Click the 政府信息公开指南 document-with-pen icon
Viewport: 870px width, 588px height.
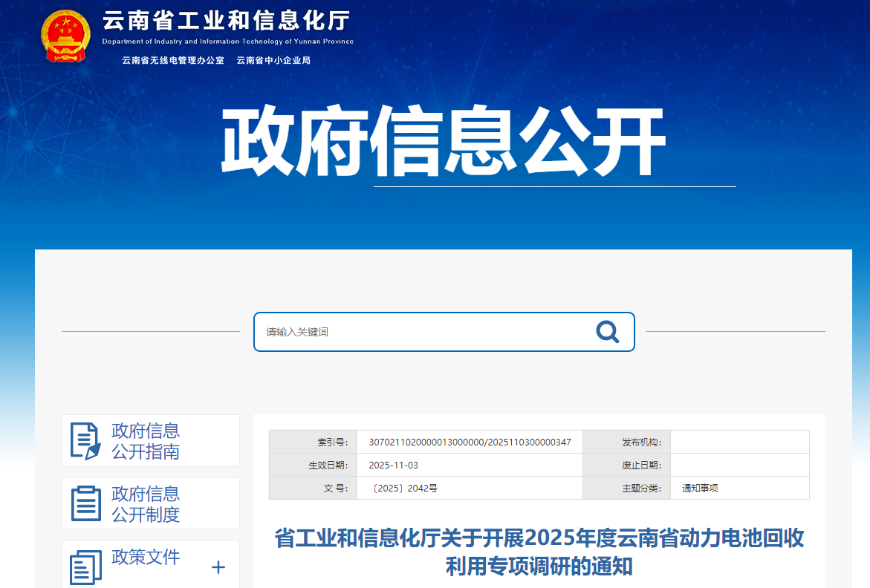85,441
